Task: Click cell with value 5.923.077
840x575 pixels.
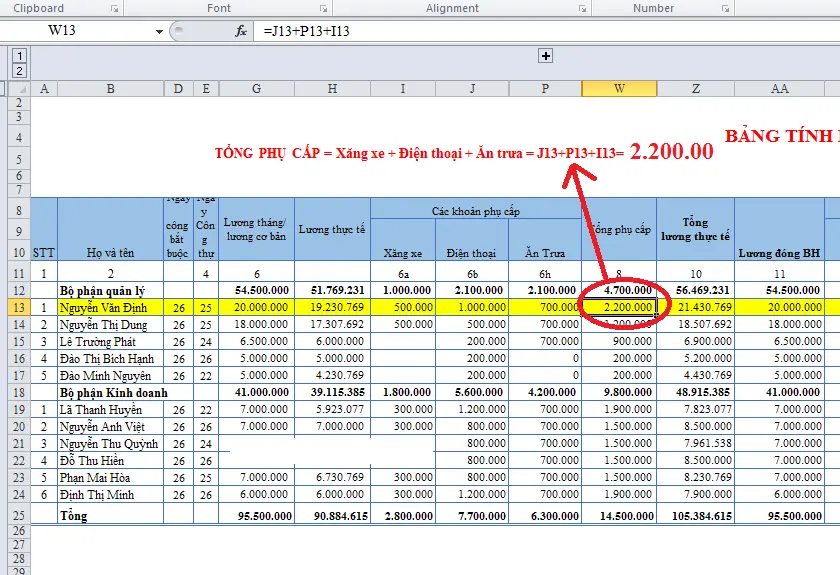Action: (x=332, y=410)
